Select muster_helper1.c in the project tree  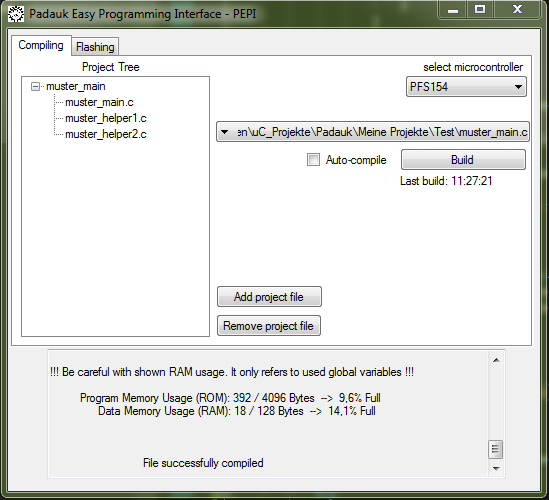point(106,118)
